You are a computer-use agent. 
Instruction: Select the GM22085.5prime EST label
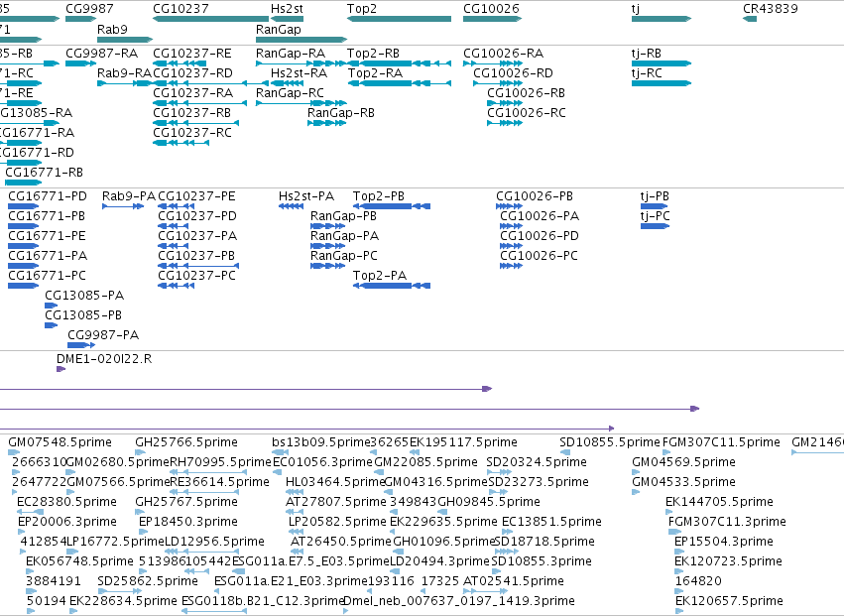point(425,462)
